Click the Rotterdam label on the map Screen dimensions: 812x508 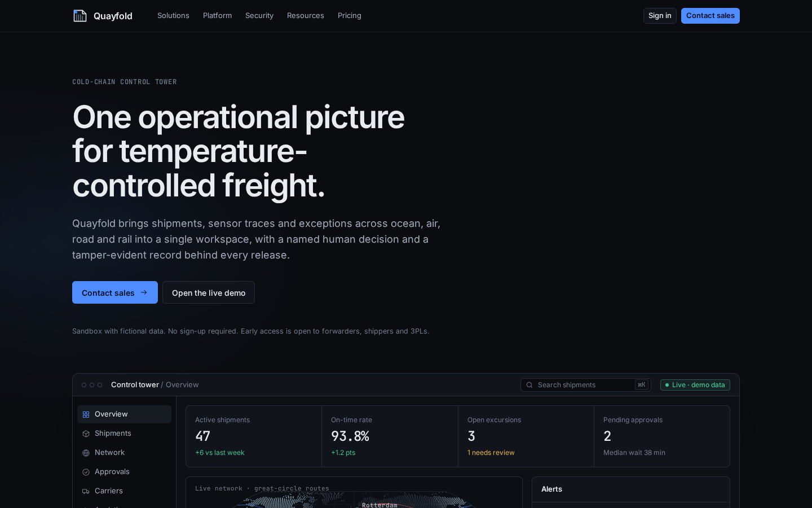coord(379,505)
